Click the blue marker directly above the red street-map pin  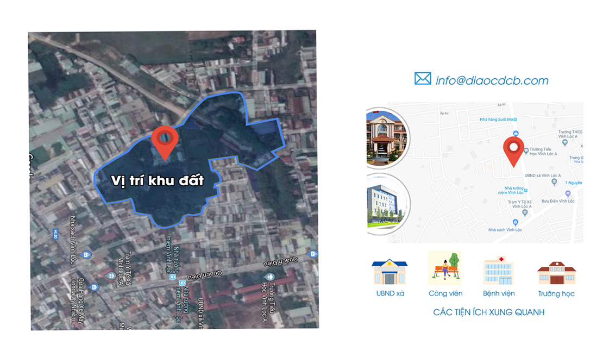[x=516, y=134]
